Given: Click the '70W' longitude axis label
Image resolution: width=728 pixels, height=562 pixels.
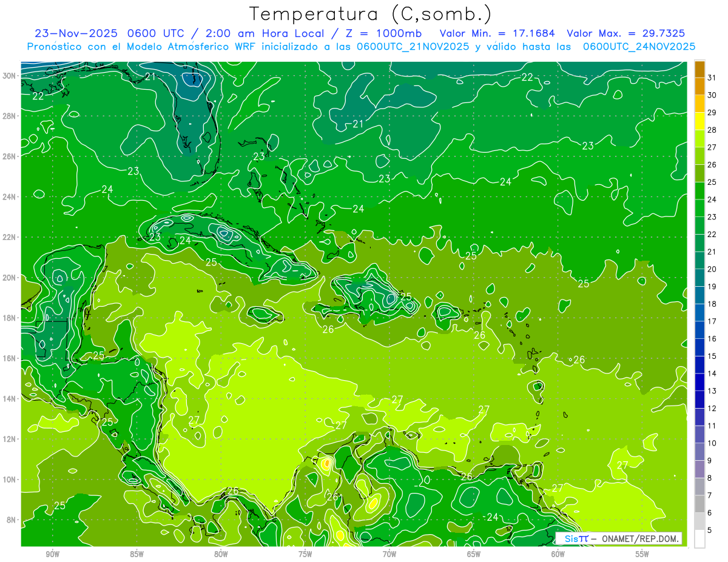Looking at the screenshot, I should click(389, 555).
